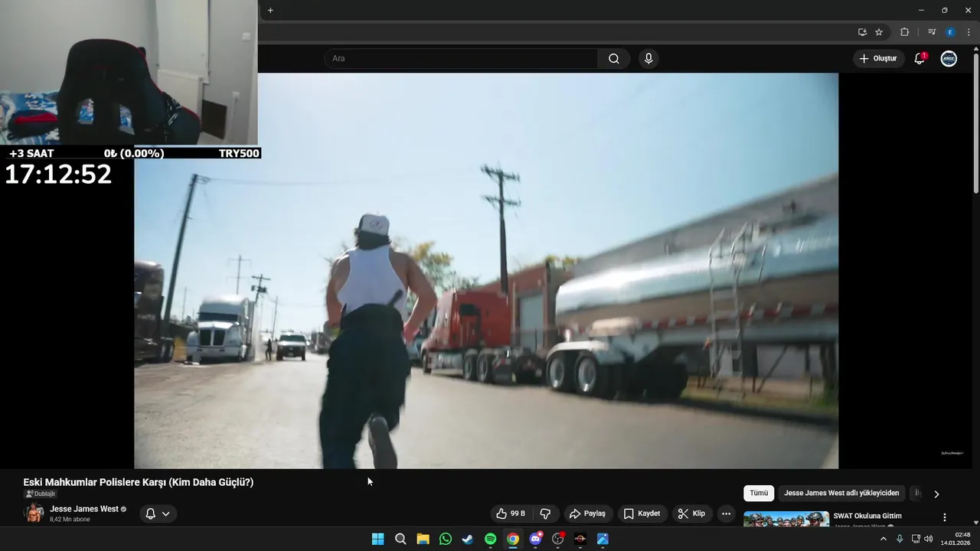Open the YouTube account avatar menu
The height and width of the screenshot is (551, 980).
[949, 59]
